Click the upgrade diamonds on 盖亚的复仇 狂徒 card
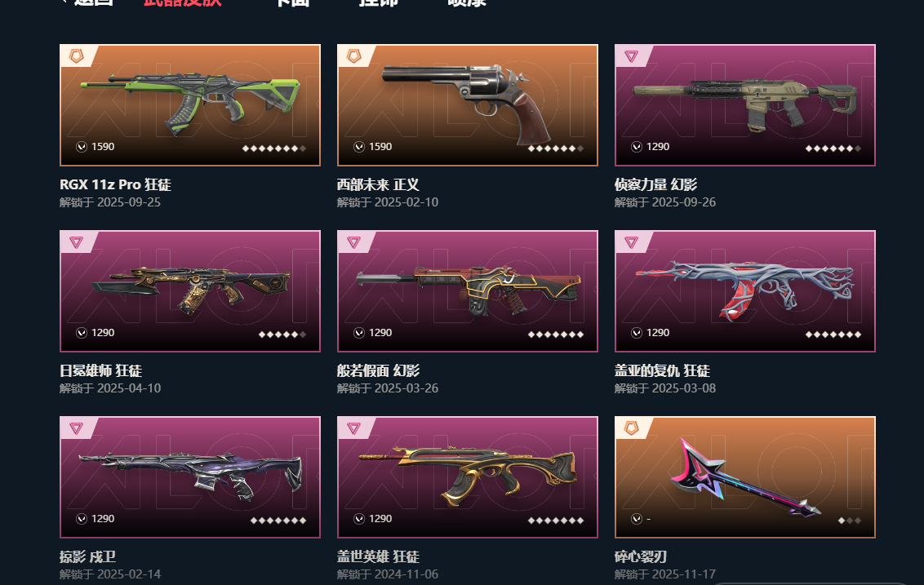Viewport: 924px width, 585px height. 833,335
